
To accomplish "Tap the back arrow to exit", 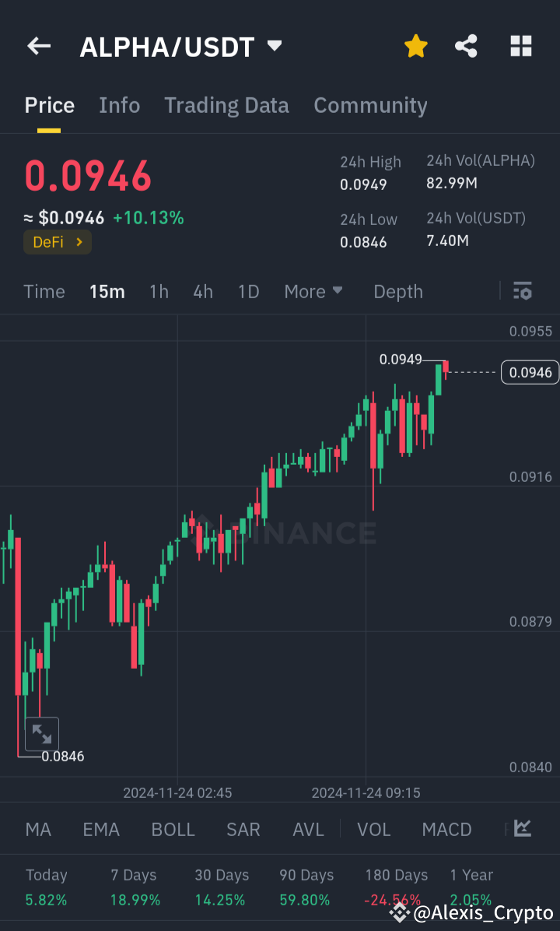I will pos(38,46).
